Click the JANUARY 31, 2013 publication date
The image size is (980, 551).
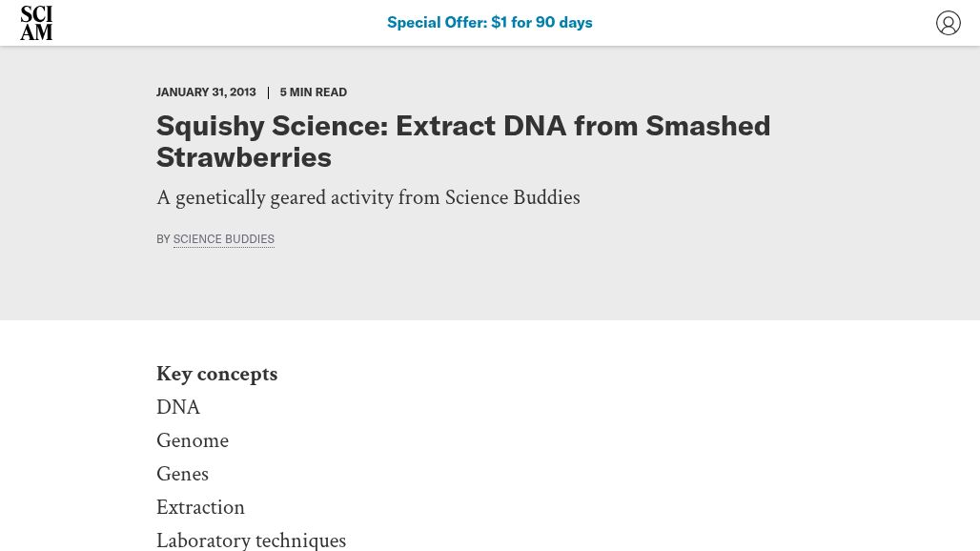point(206,92)
